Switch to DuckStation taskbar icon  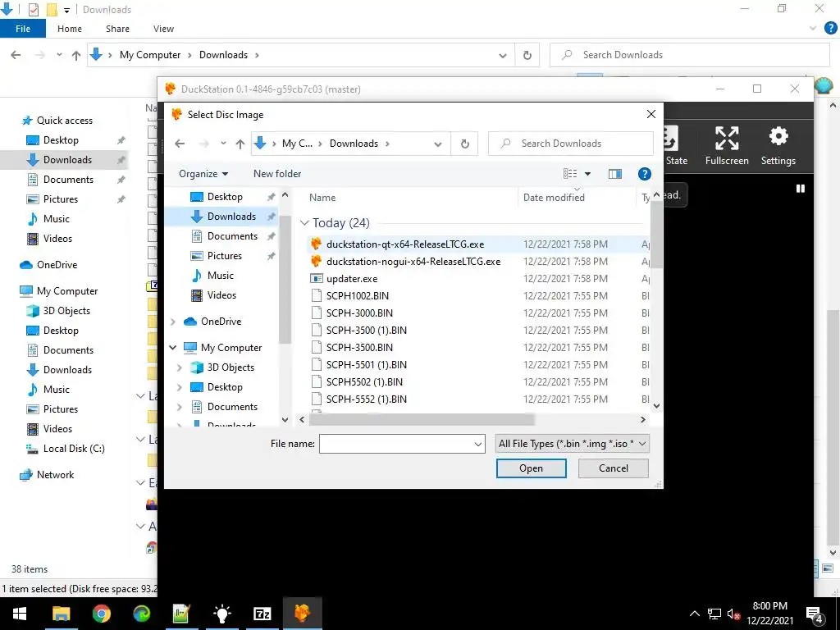[302, 614]
